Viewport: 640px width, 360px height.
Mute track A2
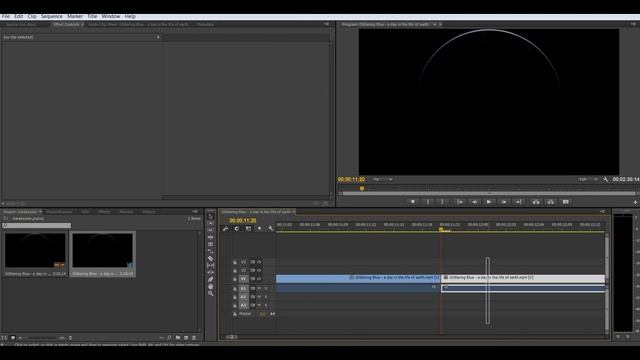[259, 297]
